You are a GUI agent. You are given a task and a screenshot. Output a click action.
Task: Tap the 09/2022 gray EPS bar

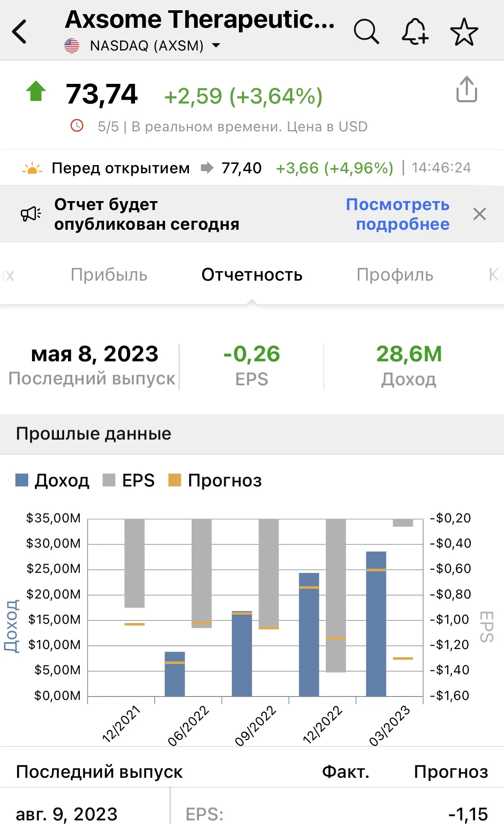(x=269, y=574)
